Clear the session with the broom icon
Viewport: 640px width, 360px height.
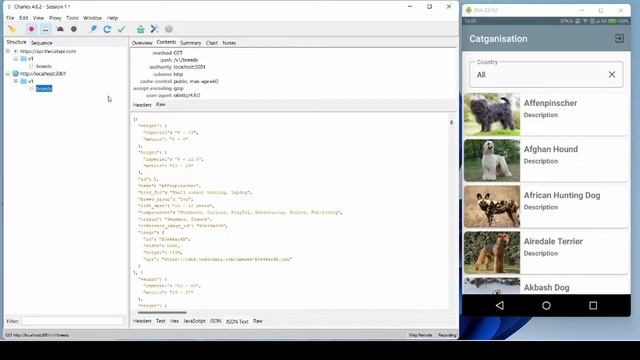pos(12,29)
